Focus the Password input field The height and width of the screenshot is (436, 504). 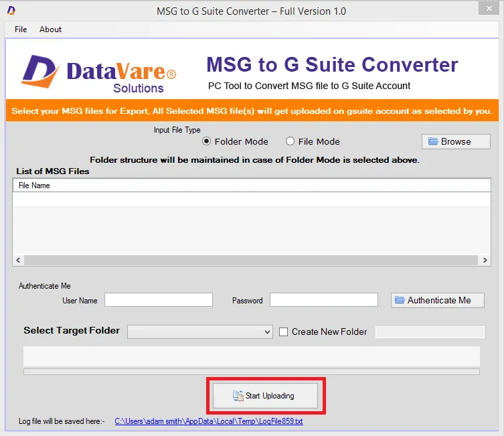pyautogui.click(x=324, y=299)
